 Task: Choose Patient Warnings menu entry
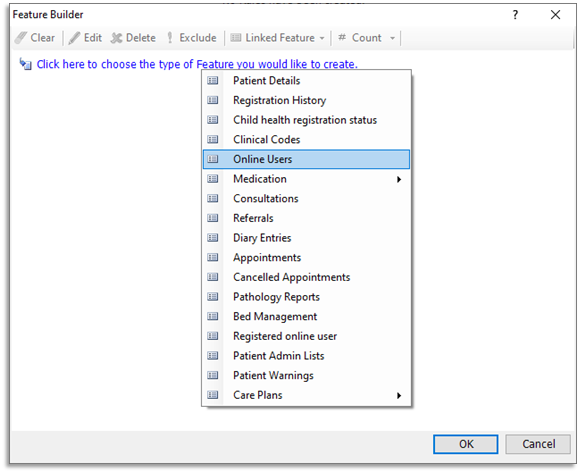coord(306,376)
